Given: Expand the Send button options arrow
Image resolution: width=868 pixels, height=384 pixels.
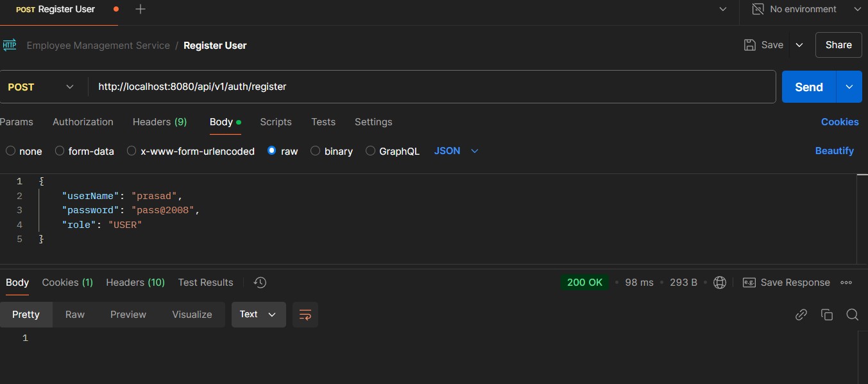Looking at the screenshot, I should tap(849, 87).
